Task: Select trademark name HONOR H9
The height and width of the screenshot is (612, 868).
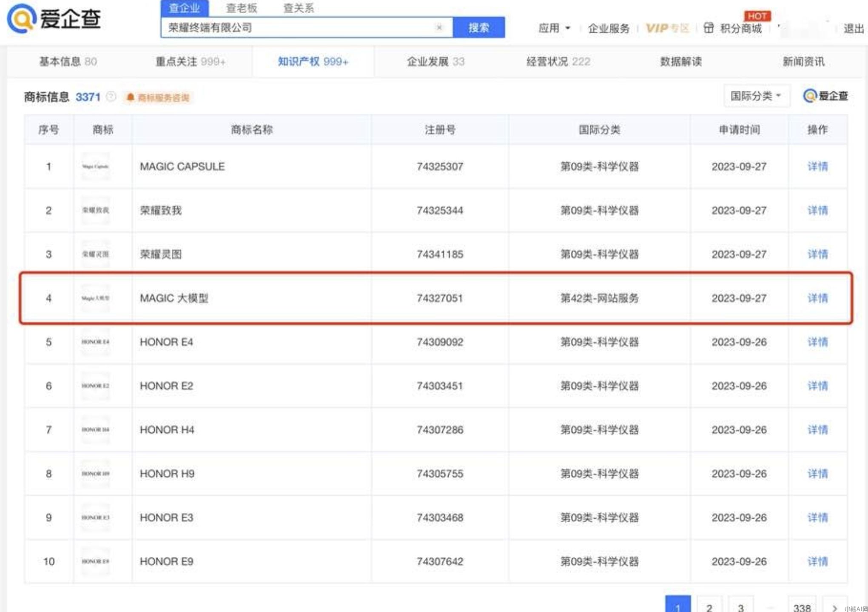Action: click(167, 474)
